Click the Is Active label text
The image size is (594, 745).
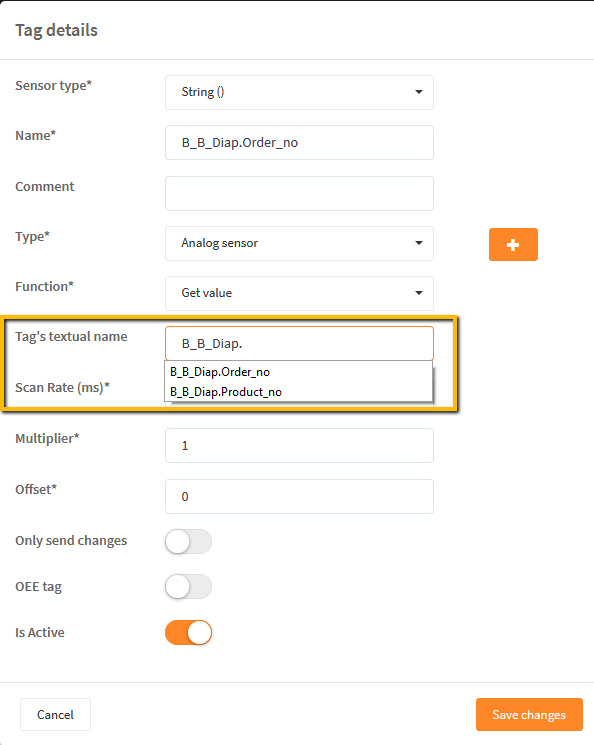40,632
